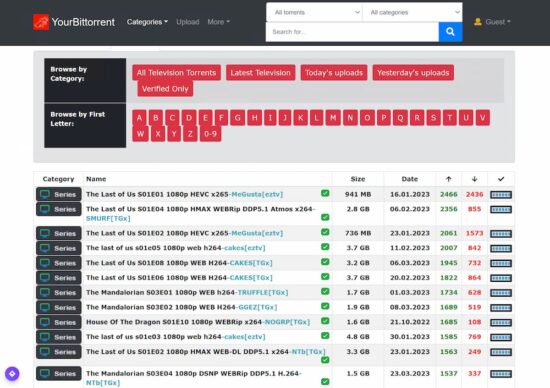Select Latest Television button
Viewport: 550px width, 388px height.
[x=261, y=73]
